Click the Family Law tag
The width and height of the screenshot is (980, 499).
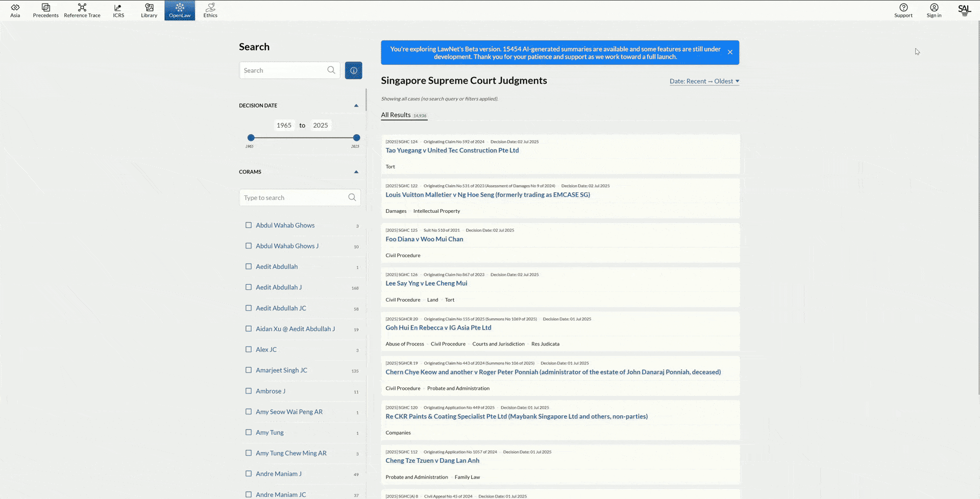pos(467,478)
